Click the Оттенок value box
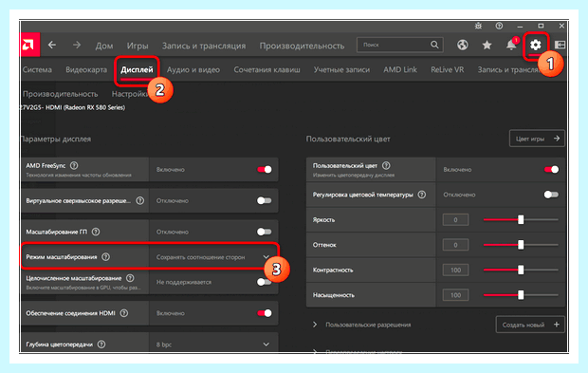The height and width of the screenshot is (373, 588). coord(455,245)
